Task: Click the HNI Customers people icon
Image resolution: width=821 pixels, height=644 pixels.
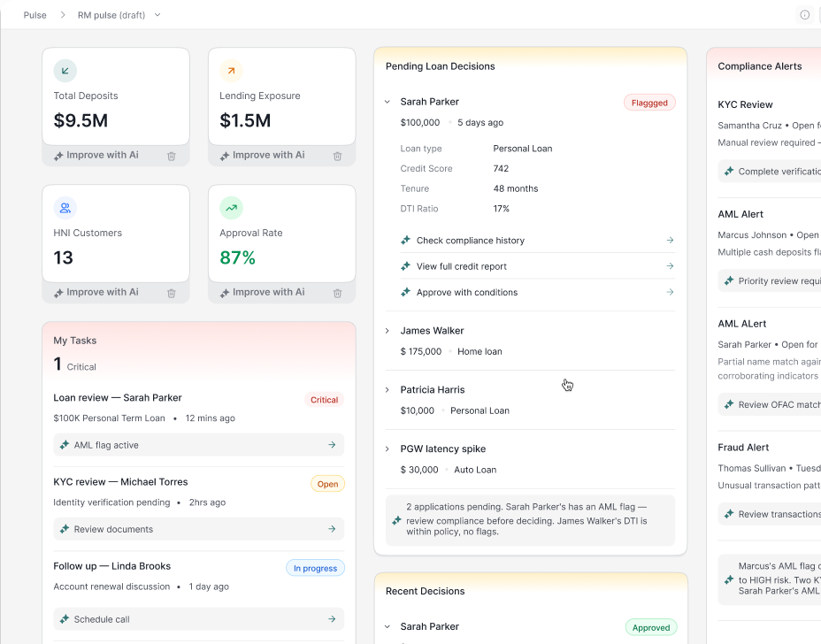Action: (x=65, y=208)
